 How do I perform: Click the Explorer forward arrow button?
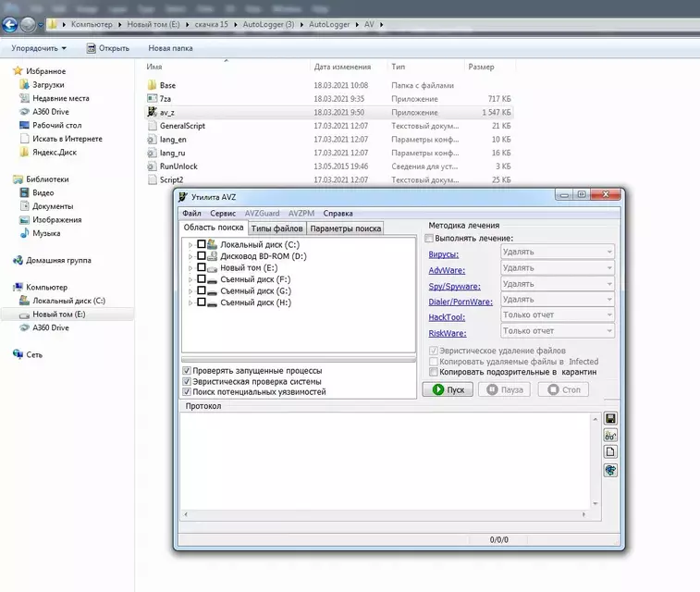click(x=28, y=25)
